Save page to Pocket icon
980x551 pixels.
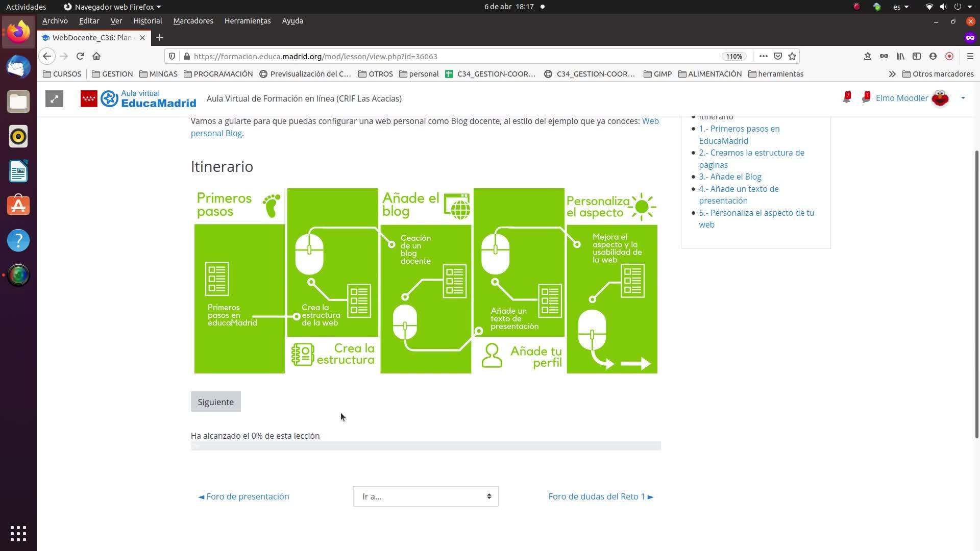click(x=778, y=56)
